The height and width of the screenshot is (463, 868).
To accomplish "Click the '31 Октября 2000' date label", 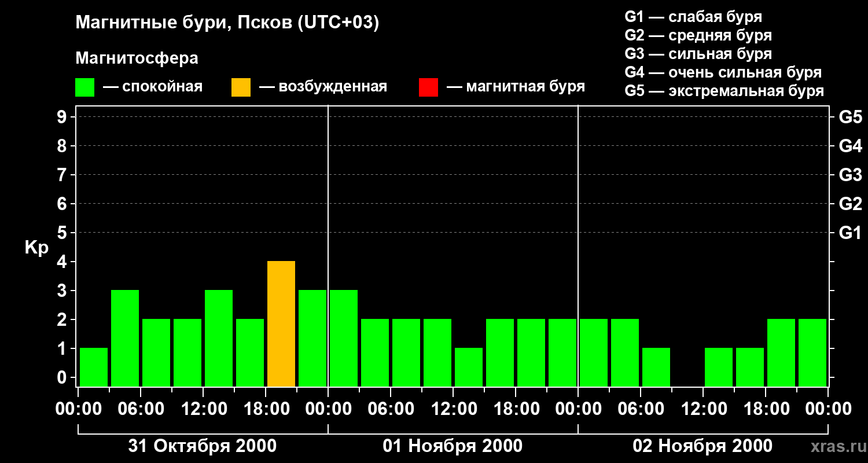I will pyautogui.click(x=203, y=446).
